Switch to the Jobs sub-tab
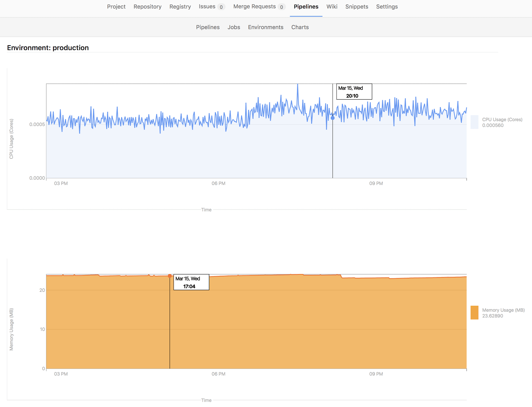This screenshot has width=532, height=407. tap(234, 27)
